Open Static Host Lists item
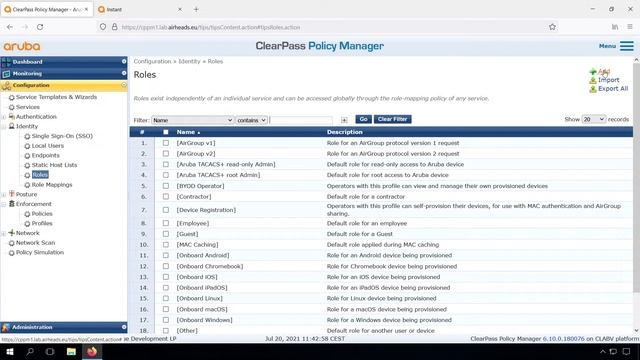 coord(54,165)
